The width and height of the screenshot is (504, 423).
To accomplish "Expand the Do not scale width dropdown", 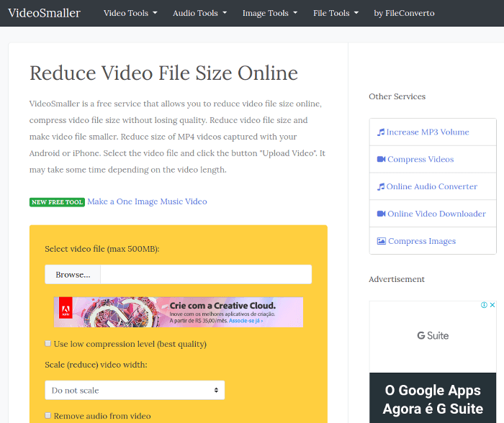I will click(135, 390).
